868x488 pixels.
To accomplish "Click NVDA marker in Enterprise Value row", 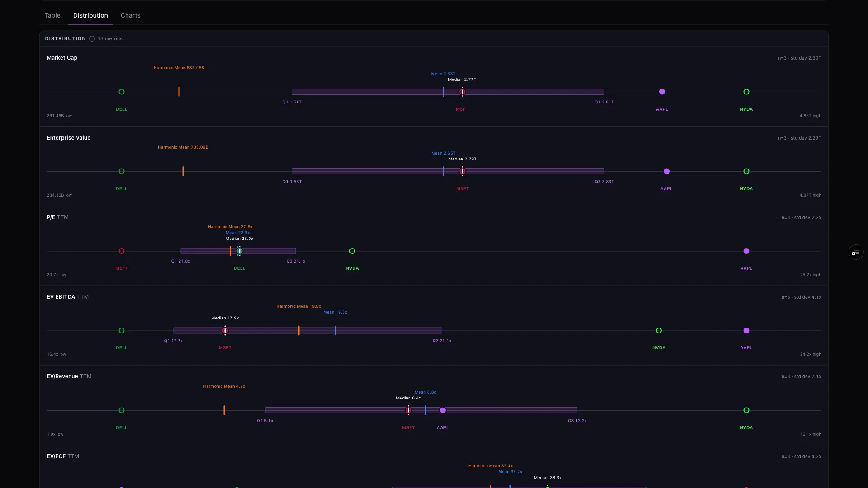I will click(746, 172).
